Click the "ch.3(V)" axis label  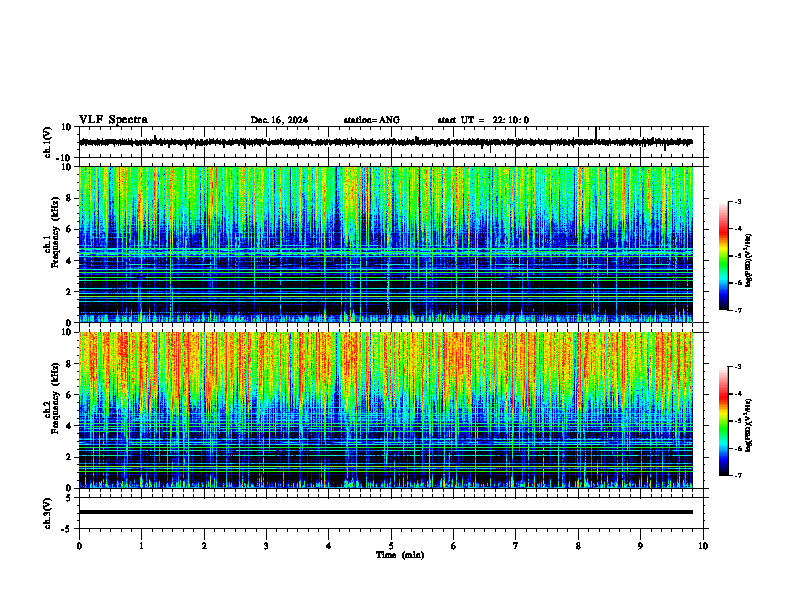48,513
